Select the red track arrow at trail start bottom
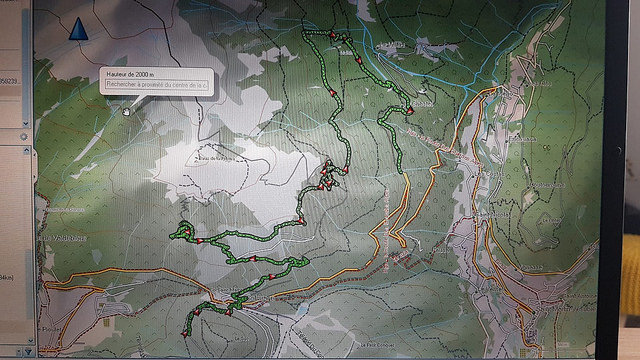This screenshot has width=640, height=360. point(184,334)
